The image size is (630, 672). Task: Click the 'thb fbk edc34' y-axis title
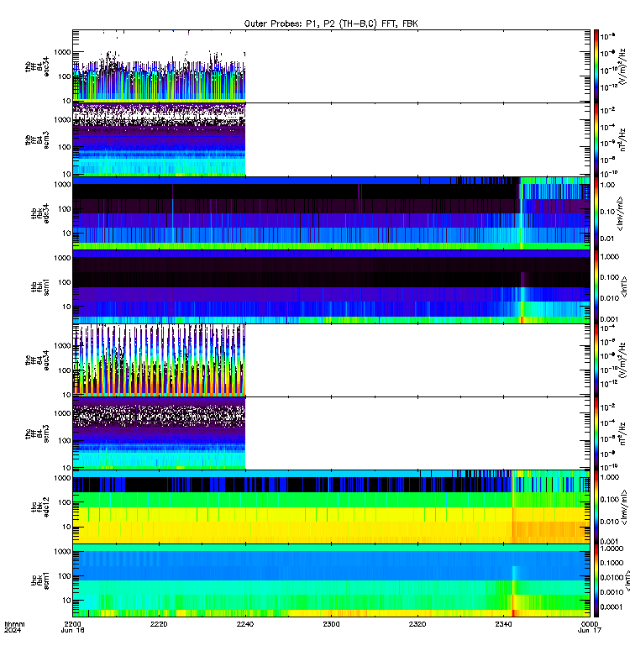[40, 213]
